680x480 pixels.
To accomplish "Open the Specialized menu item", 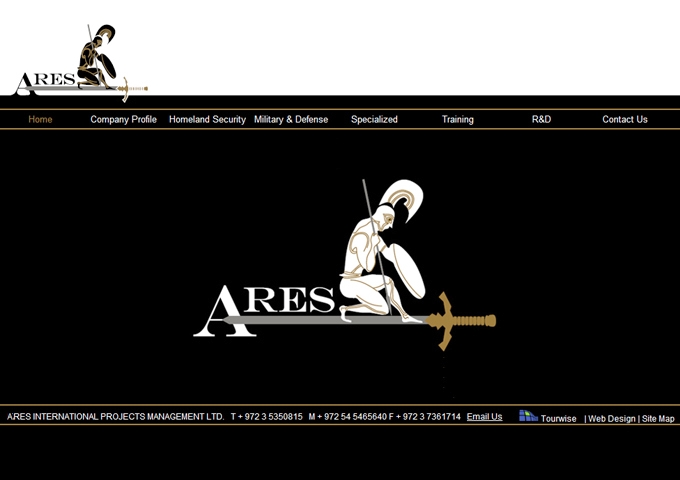I will click(374, 119).
